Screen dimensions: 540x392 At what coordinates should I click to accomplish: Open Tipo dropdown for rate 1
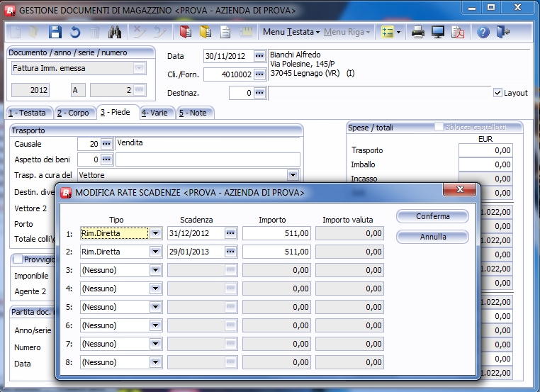[x=156, y=233]
